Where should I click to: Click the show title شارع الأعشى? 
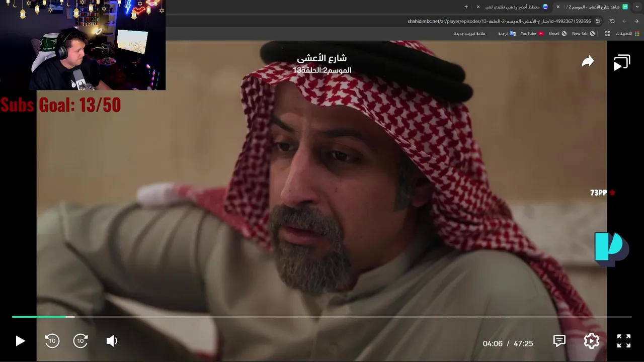coord(322,58)
